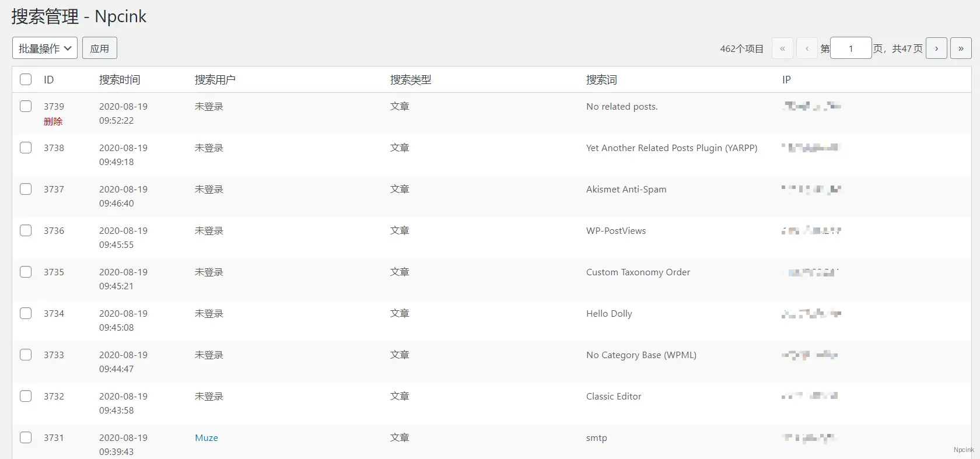Screen dimensions: 980x459
Task: Open the 批量操作 bulk actions dropdown
Action: 45,48
